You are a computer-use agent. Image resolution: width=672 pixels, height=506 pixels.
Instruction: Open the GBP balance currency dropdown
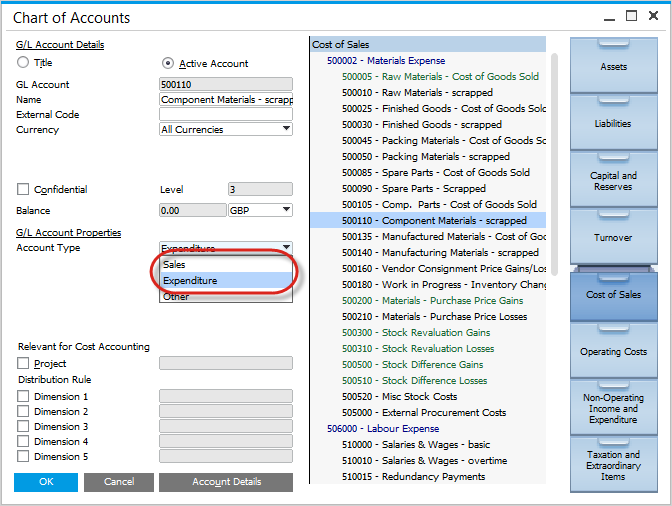286,210
